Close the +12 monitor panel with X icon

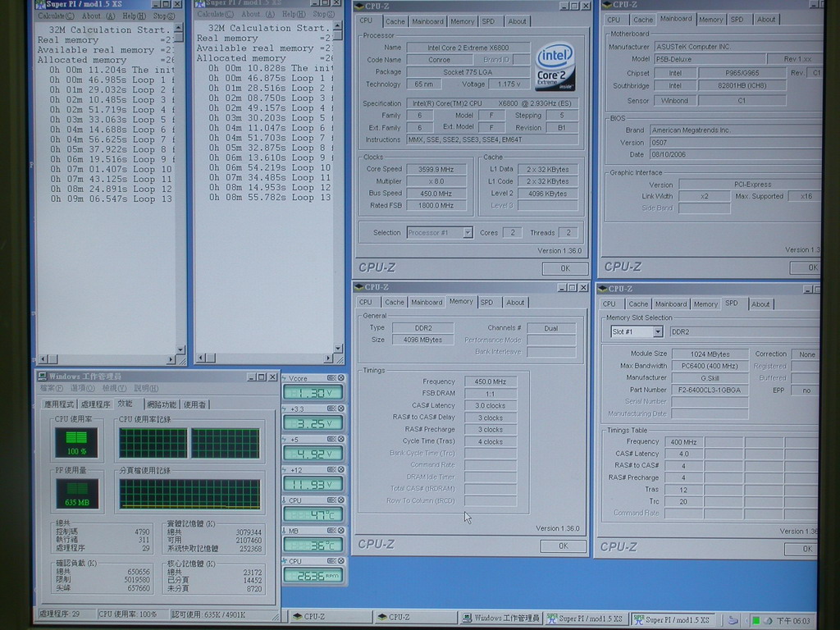tap(340, 470)
